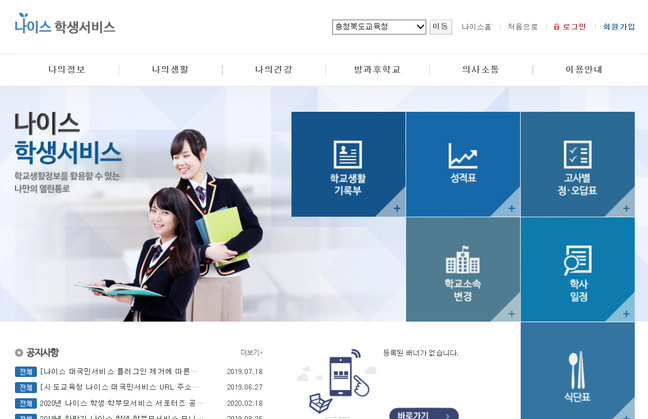Click the 더보기 link in 공지사항

pos(251,352)
